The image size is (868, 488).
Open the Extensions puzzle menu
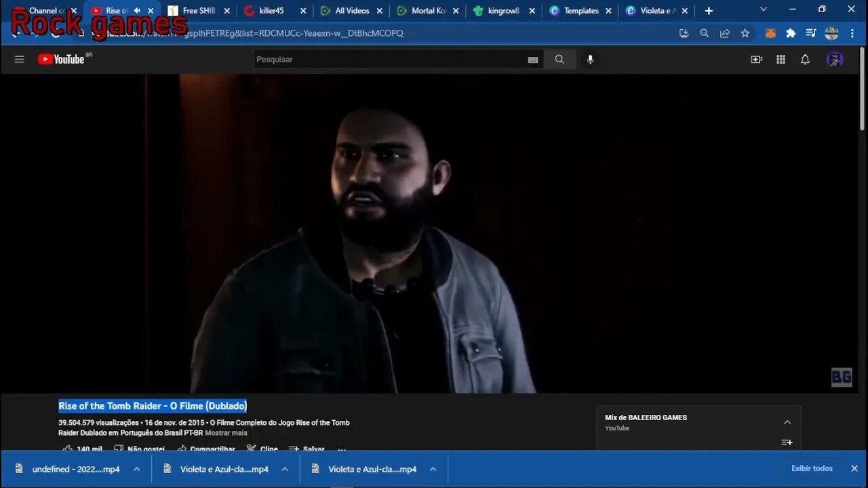(791, 33)
